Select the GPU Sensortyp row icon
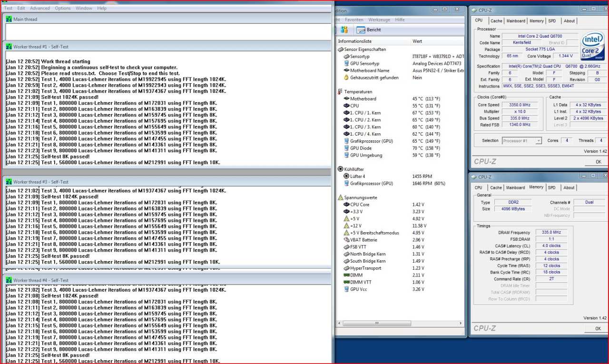The height and width of the screenshot is (364, 609). coord(346,63)
